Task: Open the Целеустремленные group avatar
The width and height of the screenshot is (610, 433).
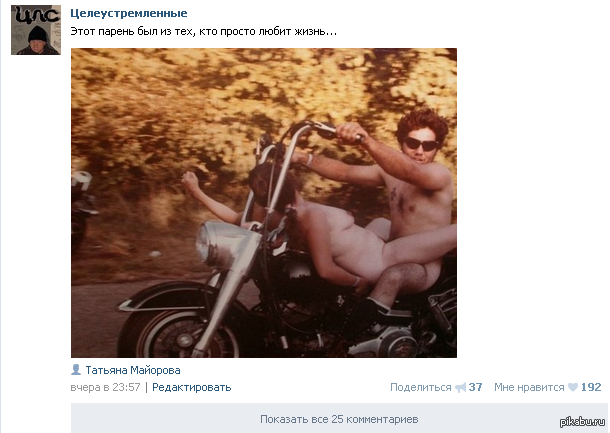Action: [36, 30]
